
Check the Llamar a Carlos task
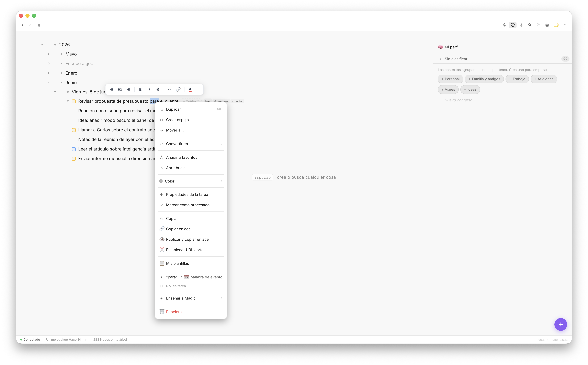pos(74,130)
